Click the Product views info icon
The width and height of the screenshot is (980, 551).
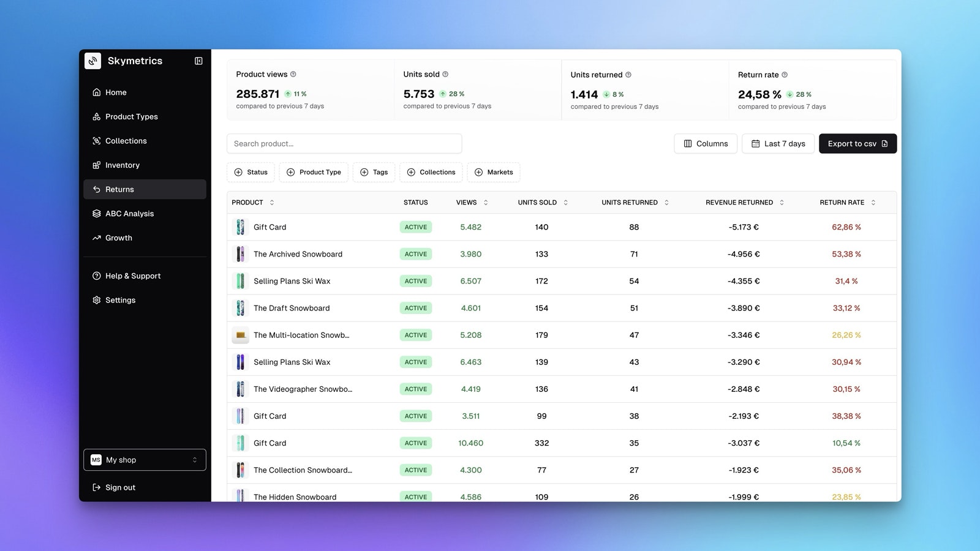293,74
